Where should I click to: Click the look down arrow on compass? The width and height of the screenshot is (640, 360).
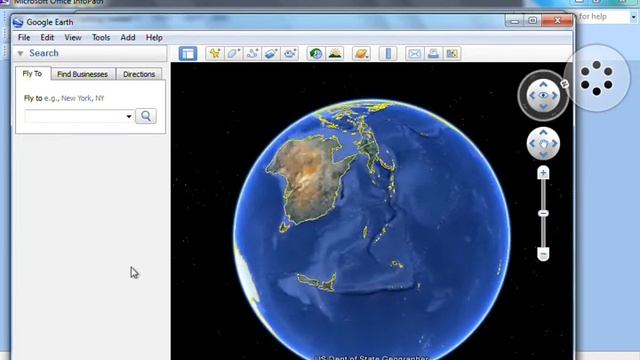click(543, 107)
